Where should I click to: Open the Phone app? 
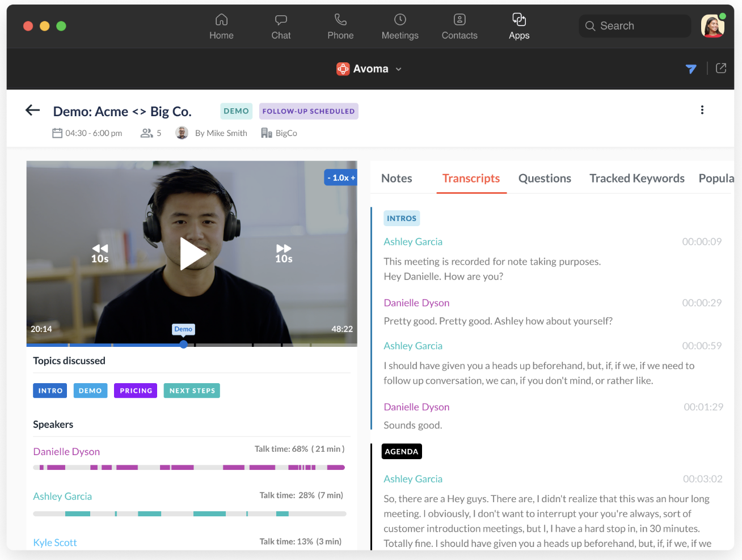[340, 26]
